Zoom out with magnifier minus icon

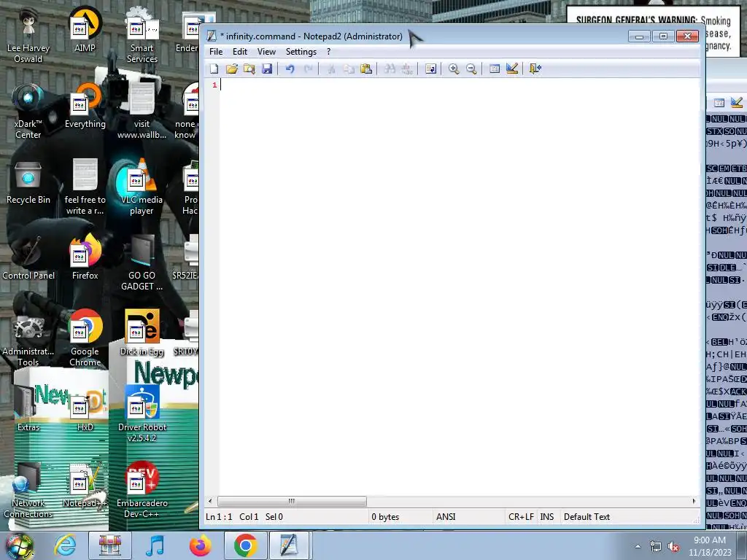(471, 69)
